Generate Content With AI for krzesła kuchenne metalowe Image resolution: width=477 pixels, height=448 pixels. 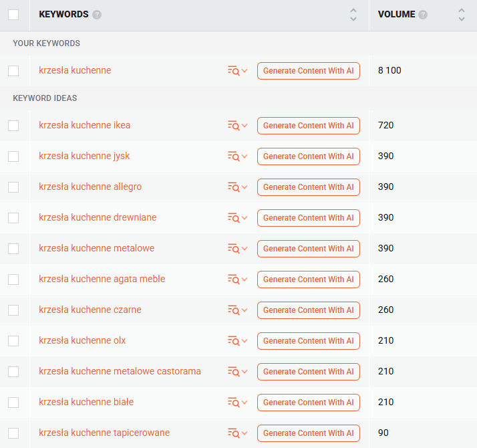pyautogui.click(x=309, y=249)
